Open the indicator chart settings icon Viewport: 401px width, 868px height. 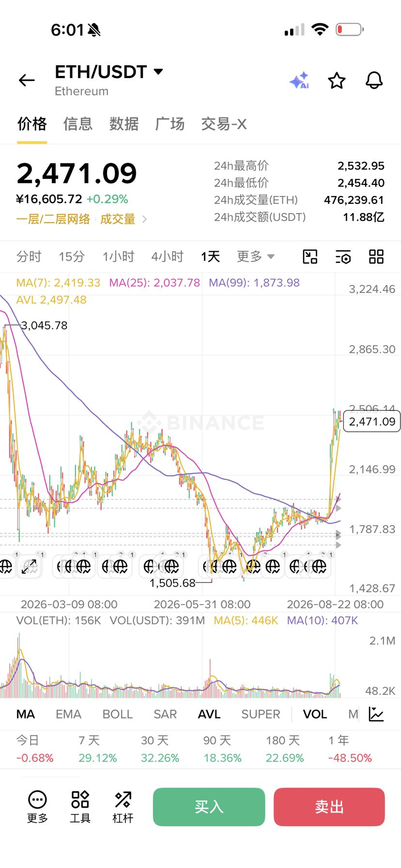tap(376, 714)
